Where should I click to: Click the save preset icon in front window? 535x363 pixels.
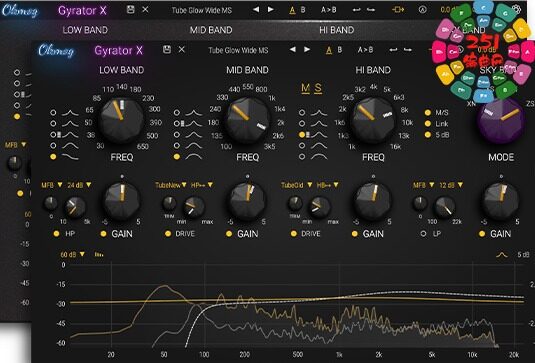[167, 49]
